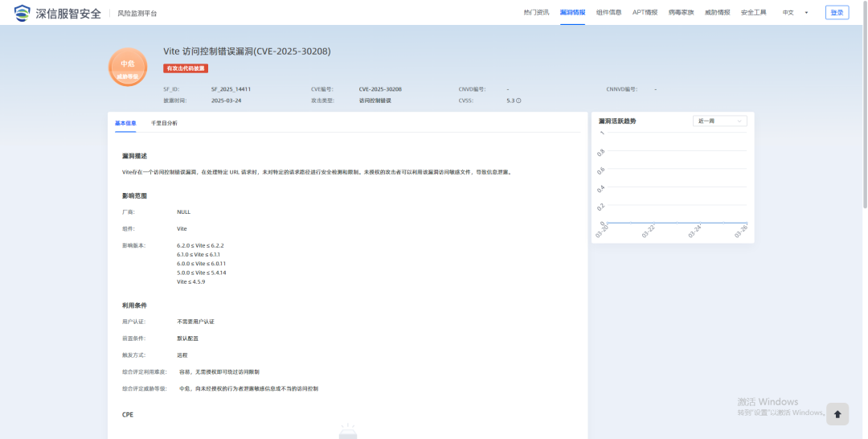Click the vulnerability title CVE-2025-30208
The image size is (868, 439).
tap(247, 51)
